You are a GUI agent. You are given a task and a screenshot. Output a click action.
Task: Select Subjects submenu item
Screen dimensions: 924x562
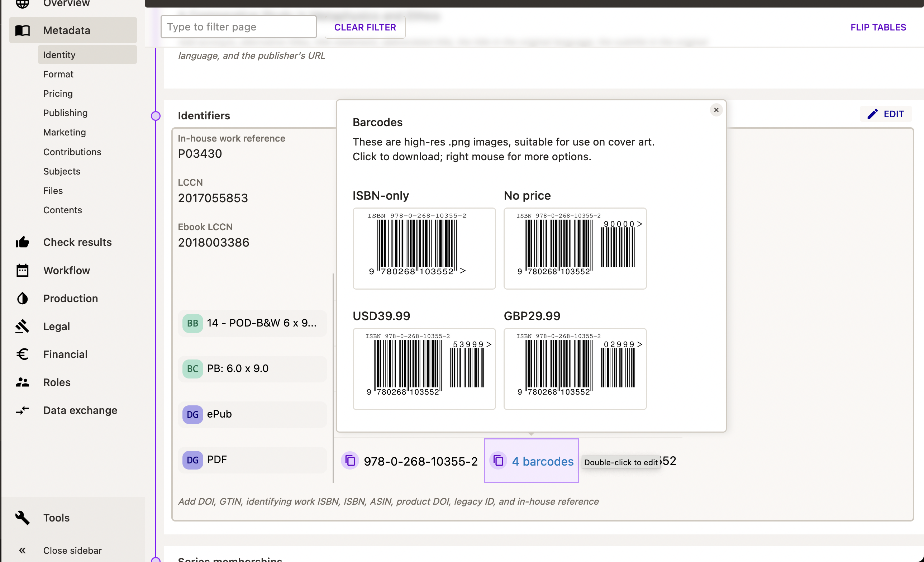coord(62,171)
